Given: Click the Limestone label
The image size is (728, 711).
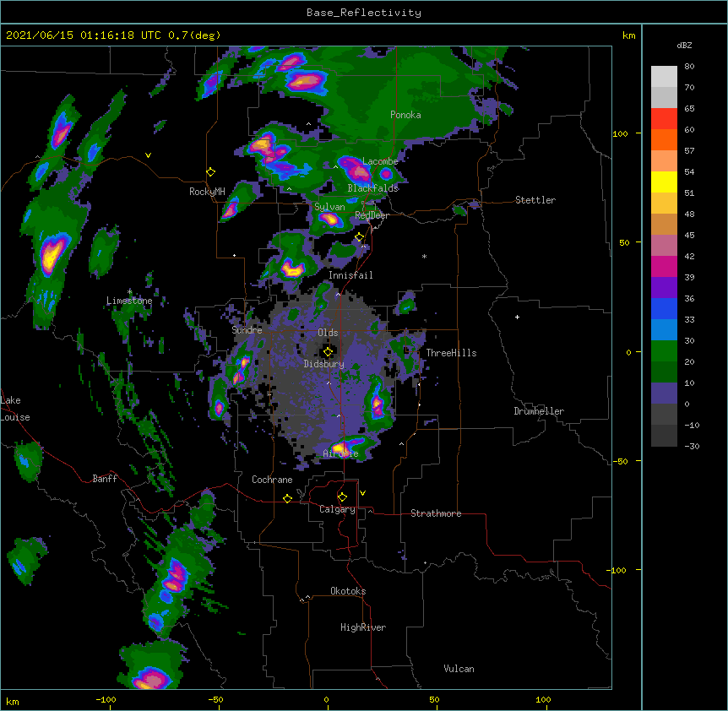Looking at the screenshot, I should [x=129, y=301].
